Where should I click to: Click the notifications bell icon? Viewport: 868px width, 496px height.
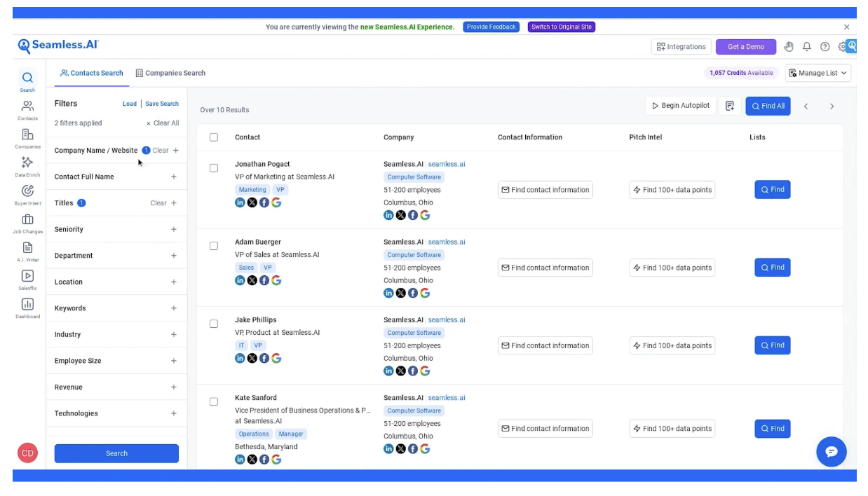pyautogui.click(x=807, y=47)
